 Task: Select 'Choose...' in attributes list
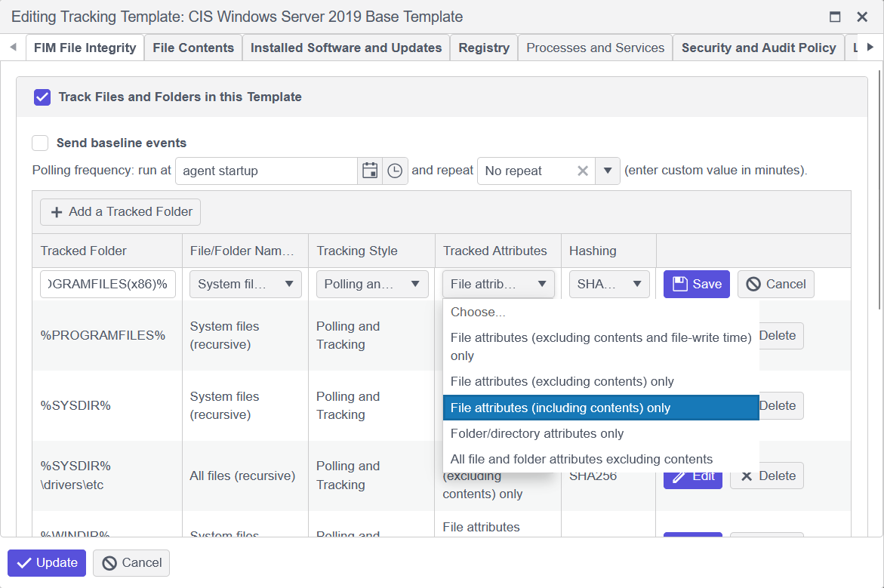click(601, 312)
